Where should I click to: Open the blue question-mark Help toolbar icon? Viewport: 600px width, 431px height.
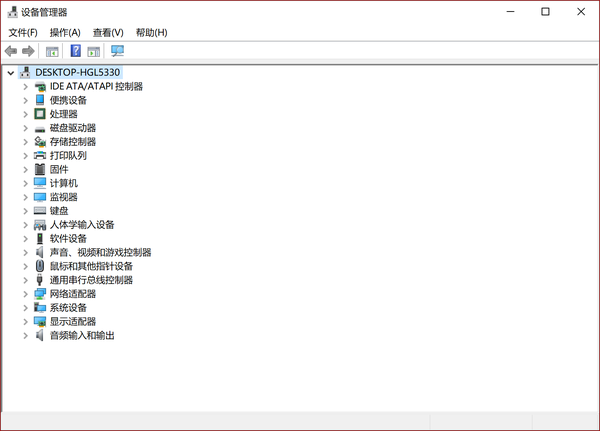pyautogui.click(x=76, y=51)
